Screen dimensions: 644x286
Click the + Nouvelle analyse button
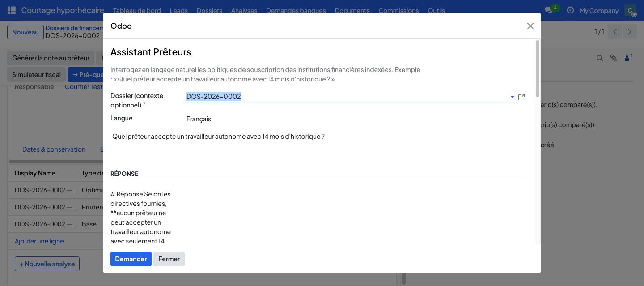click(47, 264)
